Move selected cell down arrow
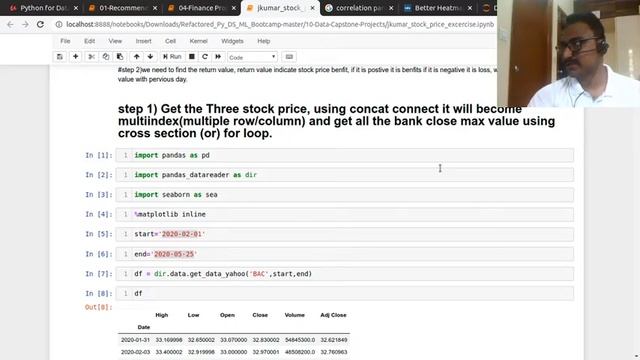The height and width of the screenshot is (360, 640). pyautogui.click(x=150, y=57)
